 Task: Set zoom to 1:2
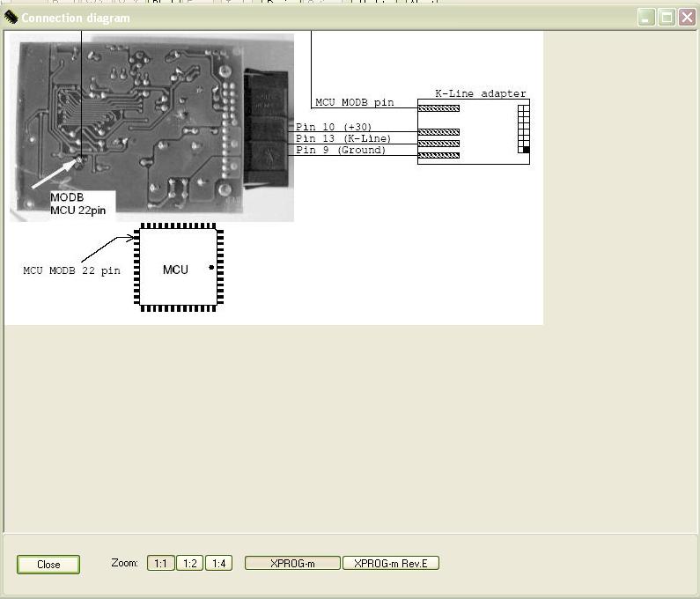coord(189,563)
